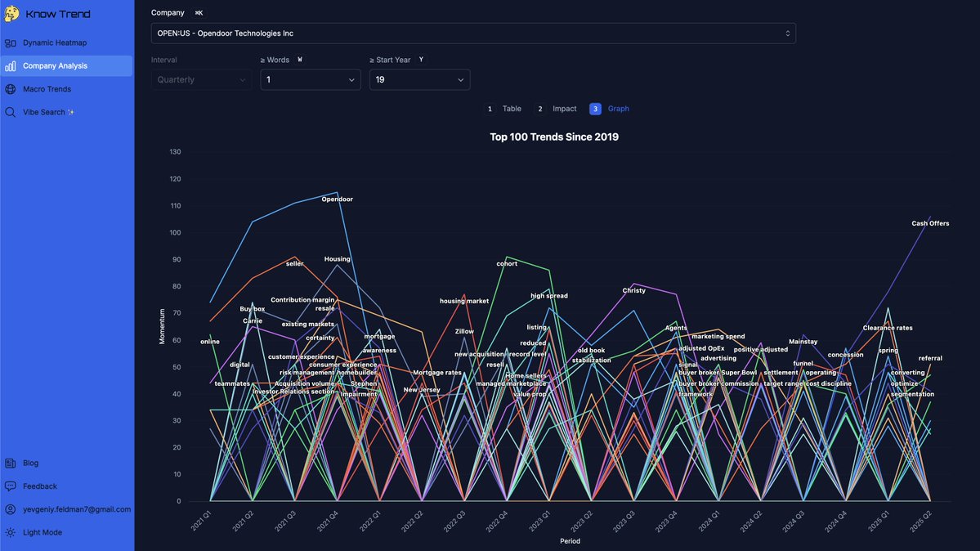Click the Light Mode sun icon
980x551 pixels.
[11, 532]
